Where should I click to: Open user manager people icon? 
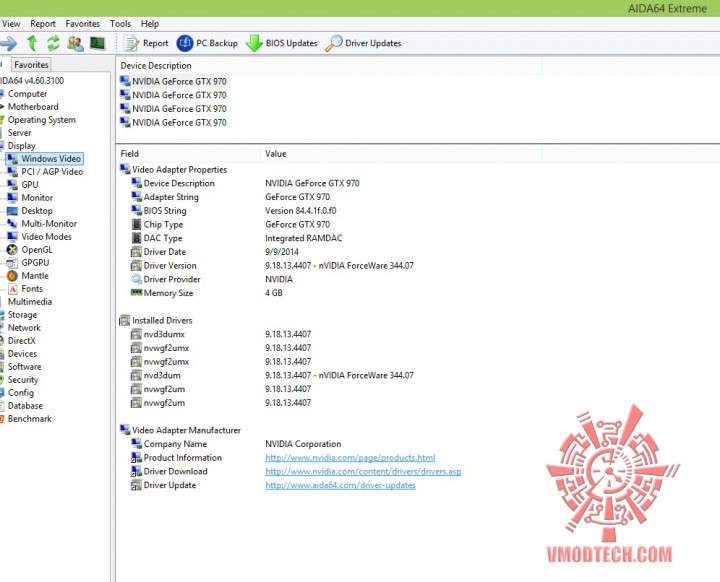[x=75, y=44]
